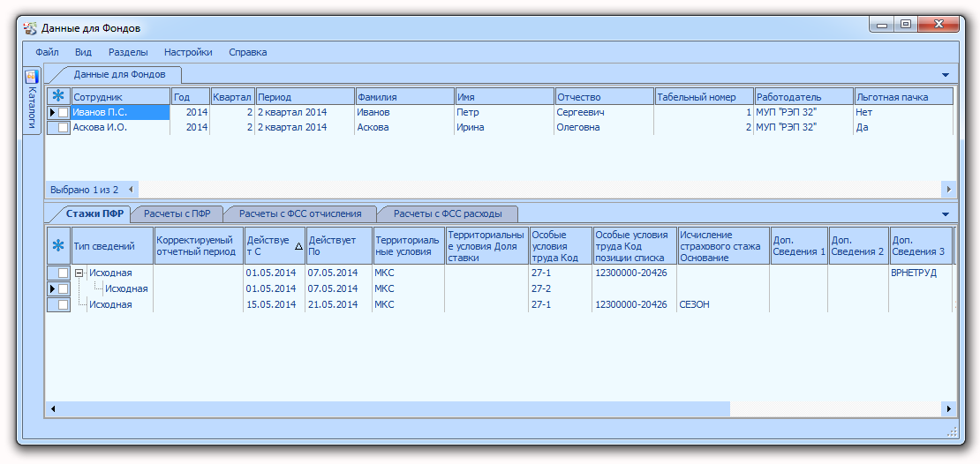Check the box of first Исходная row with ВРНЕТРУД

(63, 273)
